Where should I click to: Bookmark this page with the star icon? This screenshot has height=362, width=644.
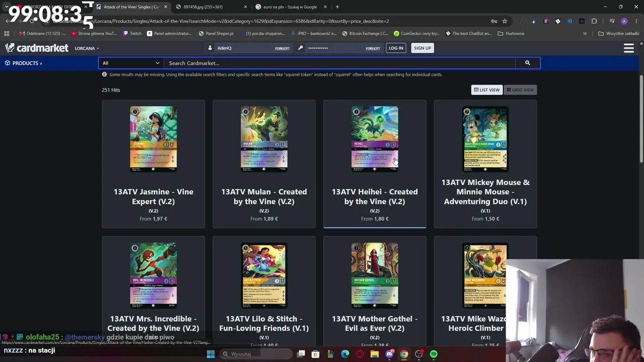coord(505,21)
